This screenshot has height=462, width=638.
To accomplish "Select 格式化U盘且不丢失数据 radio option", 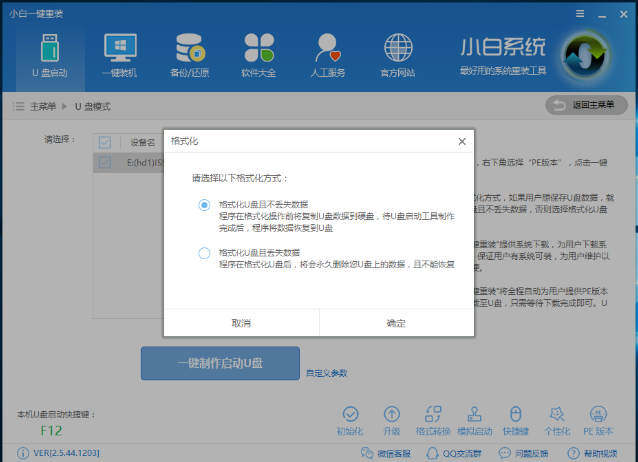I will tap(204, 205).
